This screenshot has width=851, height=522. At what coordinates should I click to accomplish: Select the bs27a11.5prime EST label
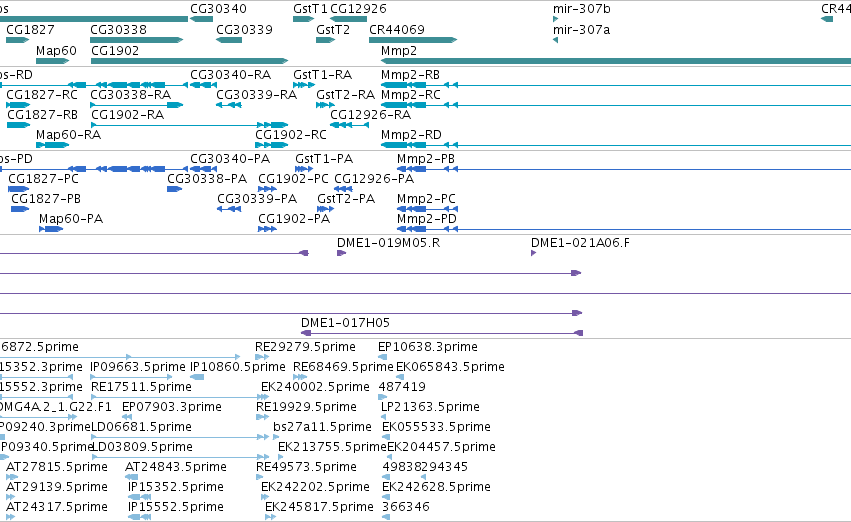click(322, 427)
